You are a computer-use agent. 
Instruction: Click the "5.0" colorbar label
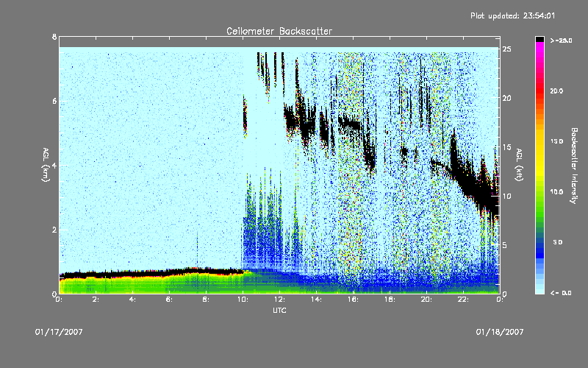pyautogui.click(x=558, y=242)
